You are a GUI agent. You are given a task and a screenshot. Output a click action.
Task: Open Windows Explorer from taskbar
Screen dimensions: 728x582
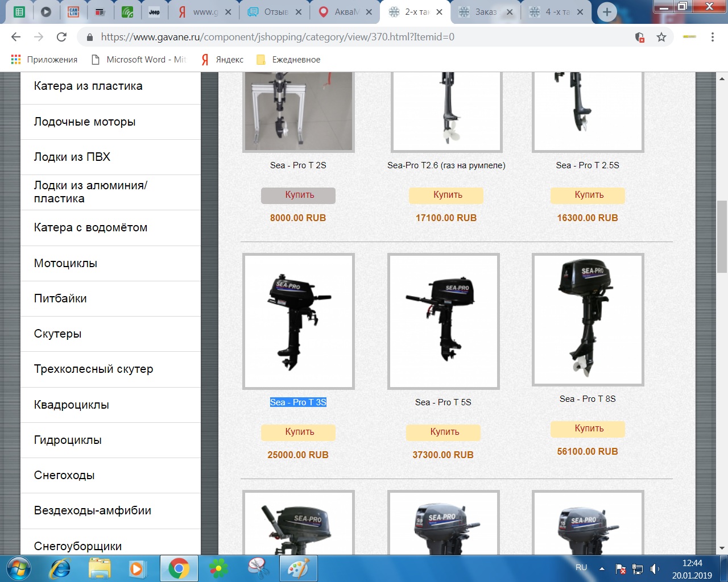[100, 568]
